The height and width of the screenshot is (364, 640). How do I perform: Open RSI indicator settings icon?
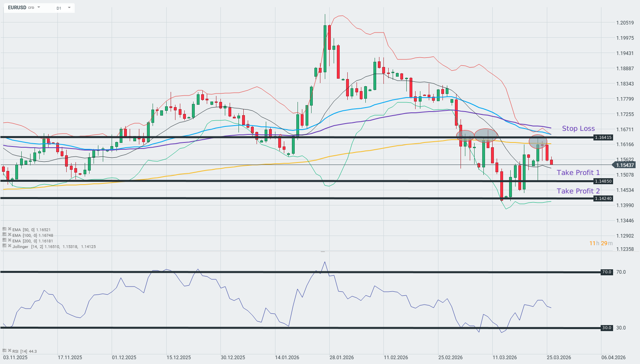(4, 351)
